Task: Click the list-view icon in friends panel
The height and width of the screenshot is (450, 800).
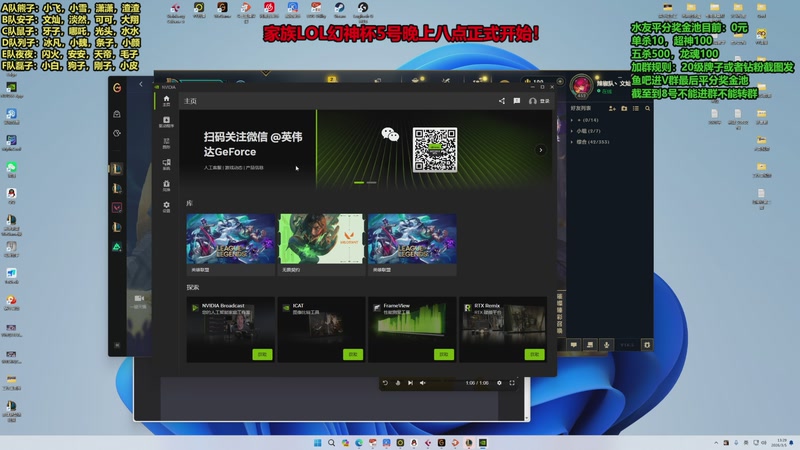Action: click(636, 108)
